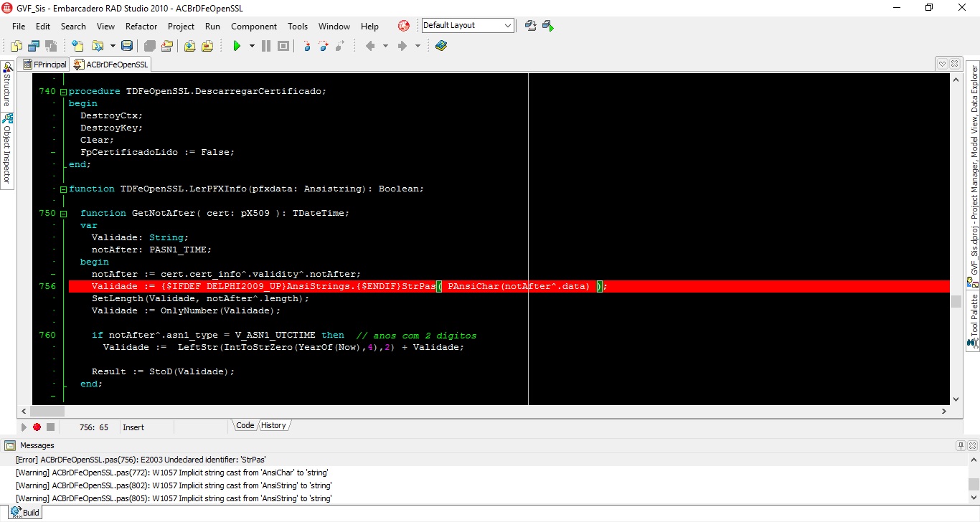Collapse the GetNotAfter function fold marker
Viewport: 980px width, 522px height.
[x=63, y=214]
